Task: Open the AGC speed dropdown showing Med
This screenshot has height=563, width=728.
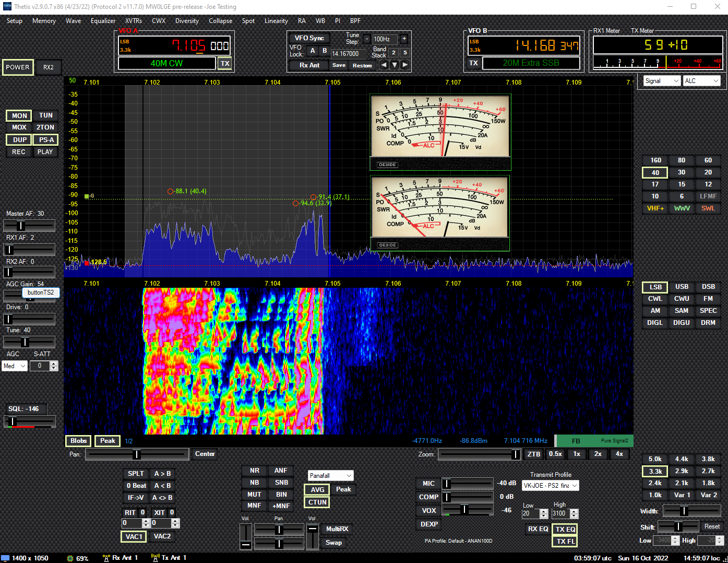Action: [x=14, y=366]
